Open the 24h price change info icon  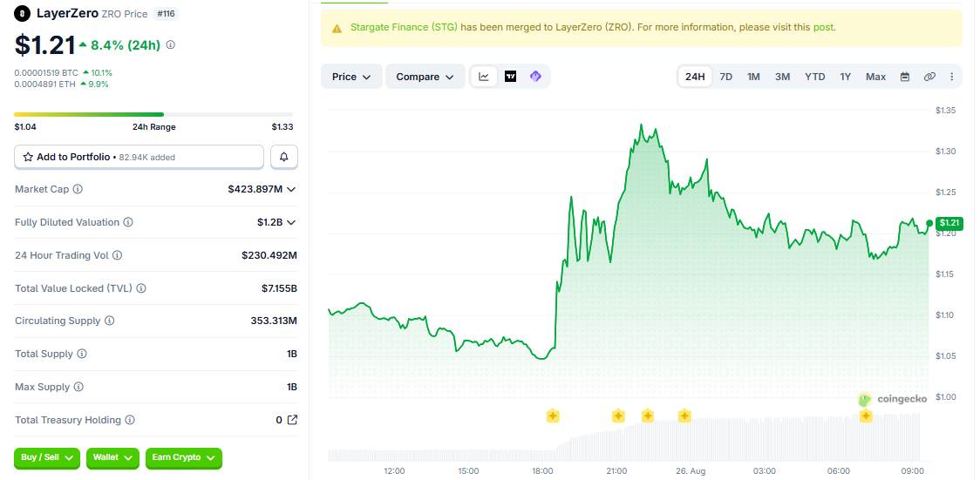tap(171, 45)
